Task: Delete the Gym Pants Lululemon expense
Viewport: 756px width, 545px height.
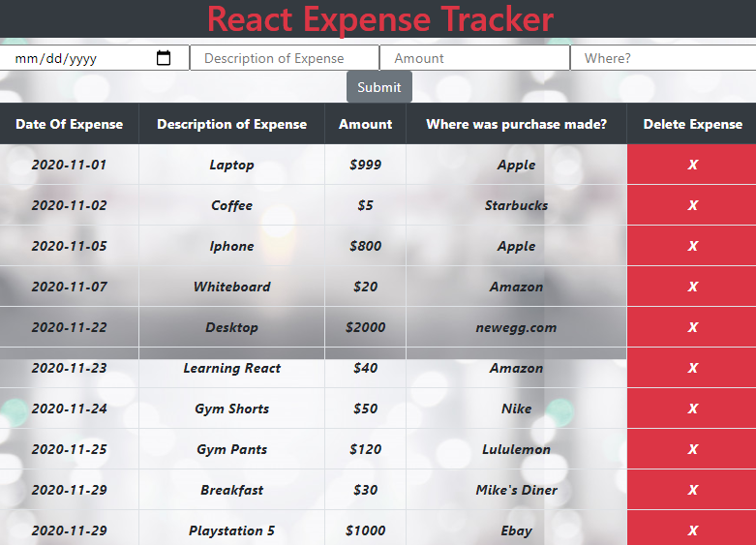Action: click(692, 449)
